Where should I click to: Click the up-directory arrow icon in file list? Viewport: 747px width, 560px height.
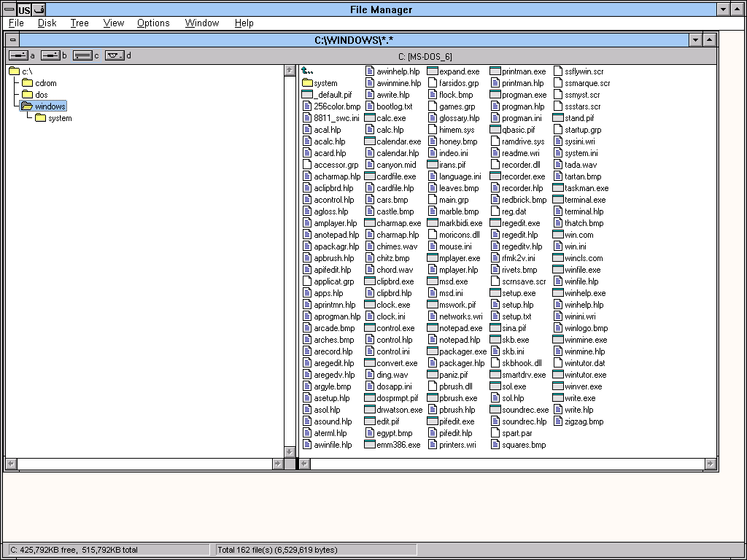(x=307, y=71)
